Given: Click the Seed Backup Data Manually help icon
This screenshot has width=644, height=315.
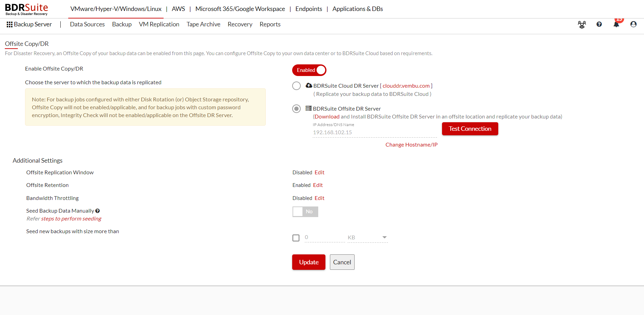Looking at the screenshot, I should [98, 211].
